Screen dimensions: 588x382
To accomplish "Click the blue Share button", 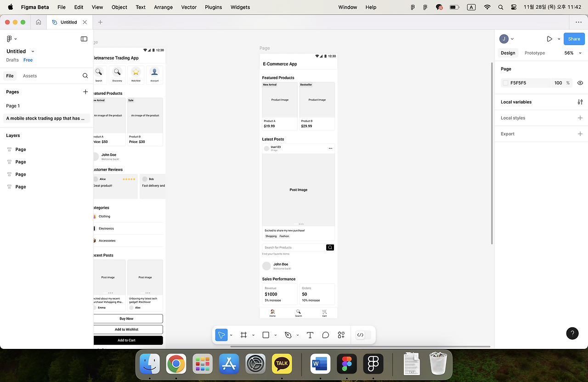I will (574, 39).
